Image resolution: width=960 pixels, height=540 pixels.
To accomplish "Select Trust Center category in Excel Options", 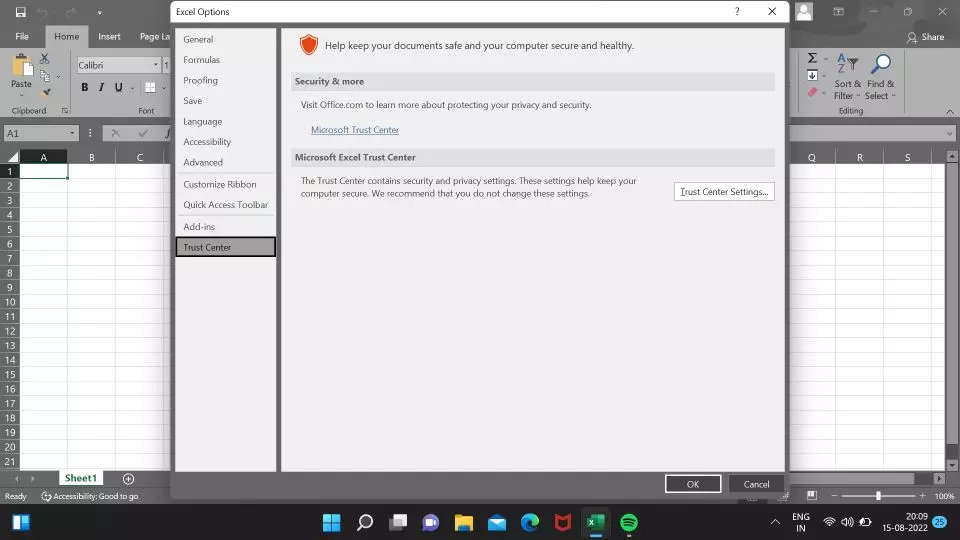I will point(225,247).
